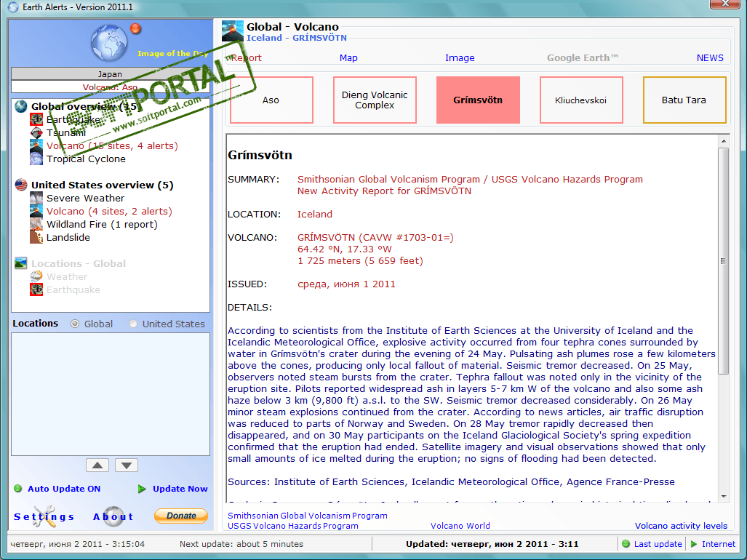Select Global overview (15) heading
The height and width of the screenshot is (560, 747).
coord(87,107)
